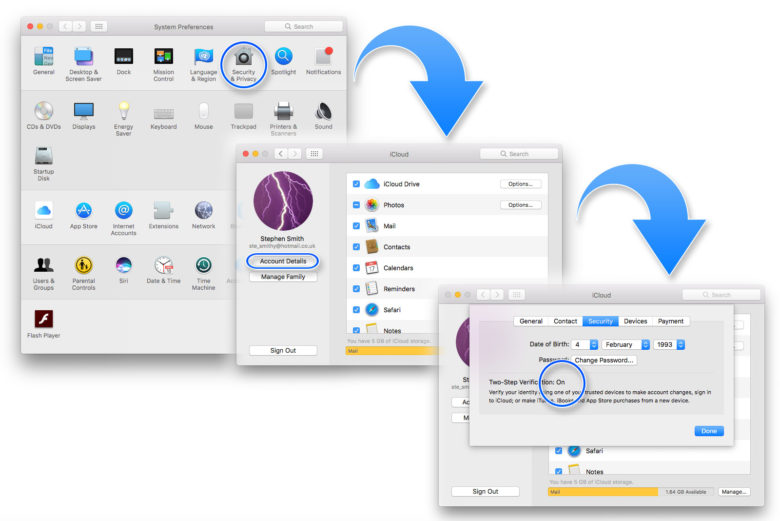Toggle Photos checkbox in iCloud
The image size is (780, 521).
click(356, 205)
